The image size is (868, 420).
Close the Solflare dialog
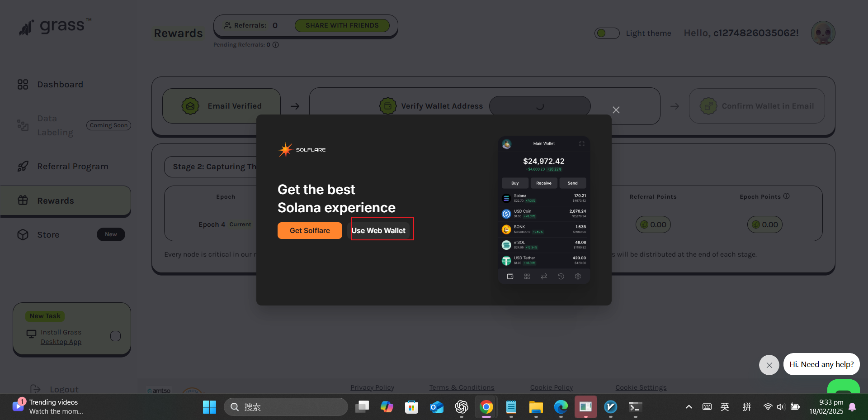tap(616, 110)
